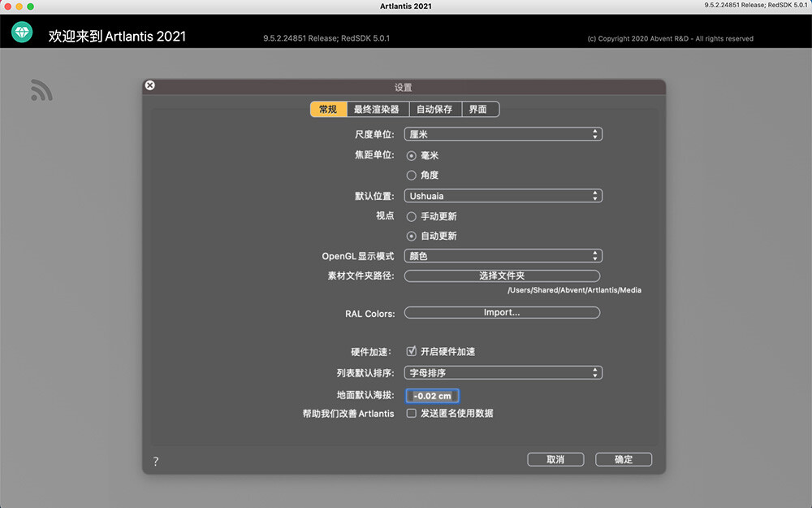
Task: Click the media path /Users/Shared/Abvent/Artlantis/Media text
Action: (574, 290)
